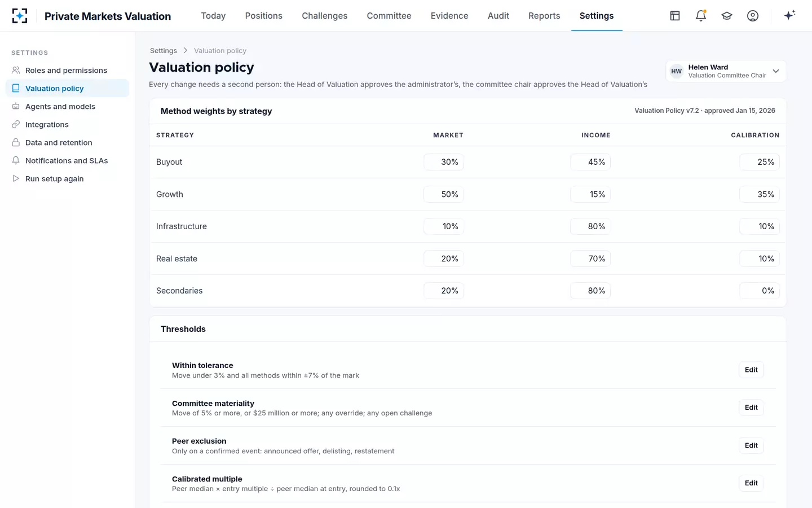Edit the Calibrated multiple threshold

(x=751, y=484)
